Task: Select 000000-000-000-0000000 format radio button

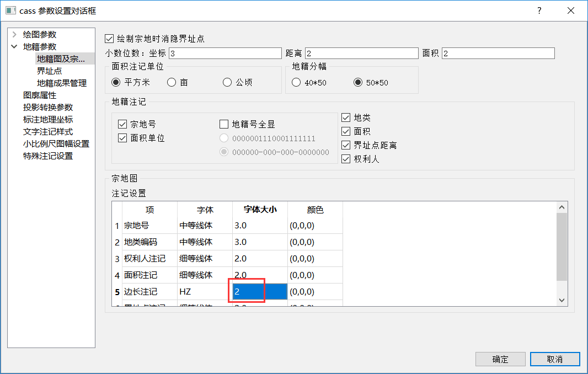Action: (224, 152)
